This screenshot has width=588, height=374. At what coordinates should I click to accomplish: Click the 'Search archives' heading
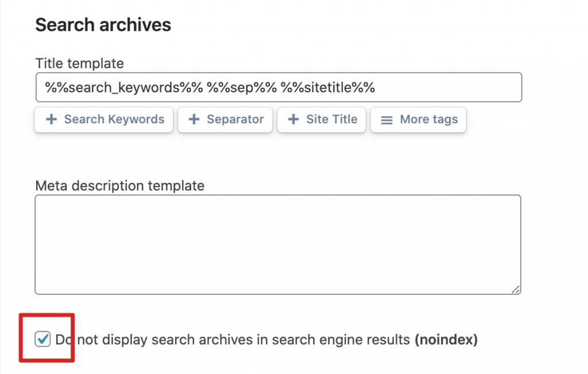[x=103, y=25]
